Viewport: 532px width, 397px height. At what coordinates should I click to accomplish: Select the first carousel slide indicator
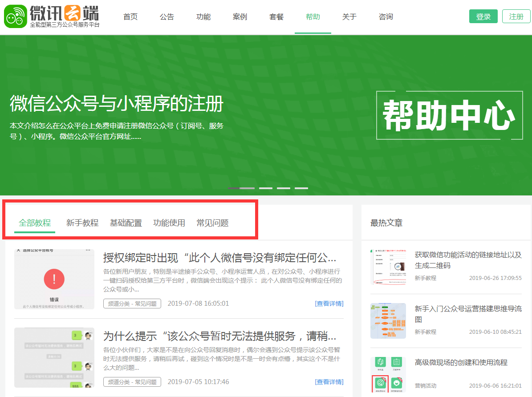click(x=241, y=188)
